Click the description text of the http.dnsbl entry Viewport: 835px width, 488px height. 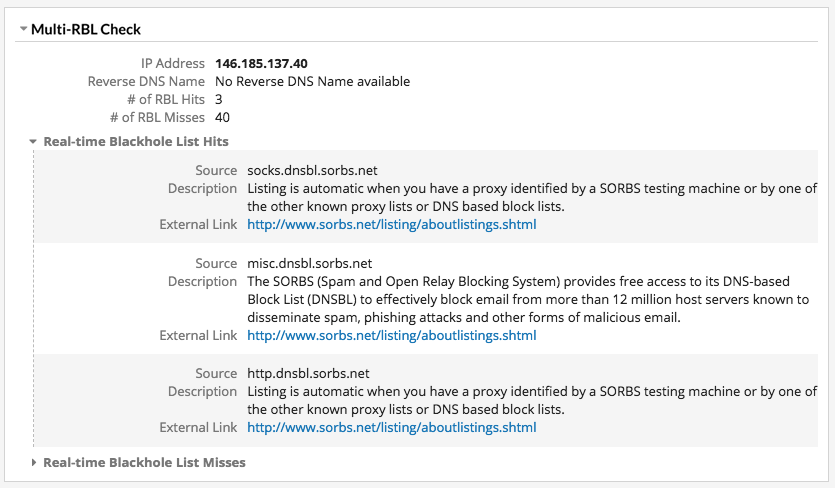531,401
